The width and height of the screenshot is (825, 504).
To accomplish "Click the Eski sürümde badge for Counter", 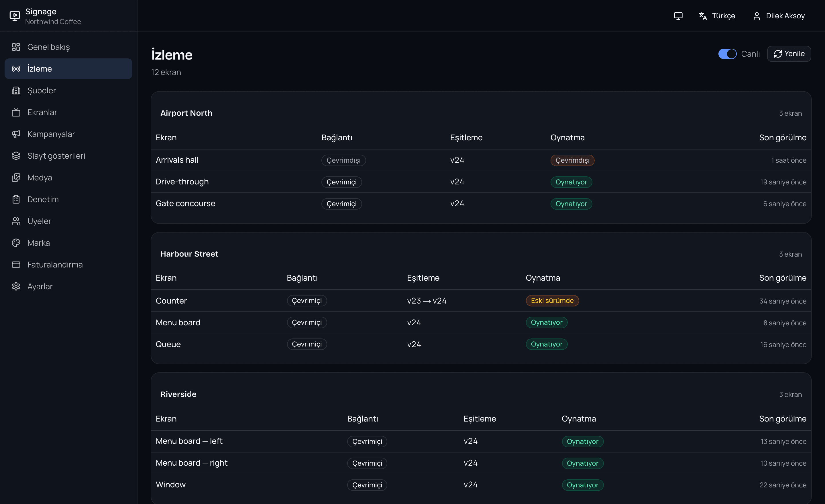I will tap(552, 300).
